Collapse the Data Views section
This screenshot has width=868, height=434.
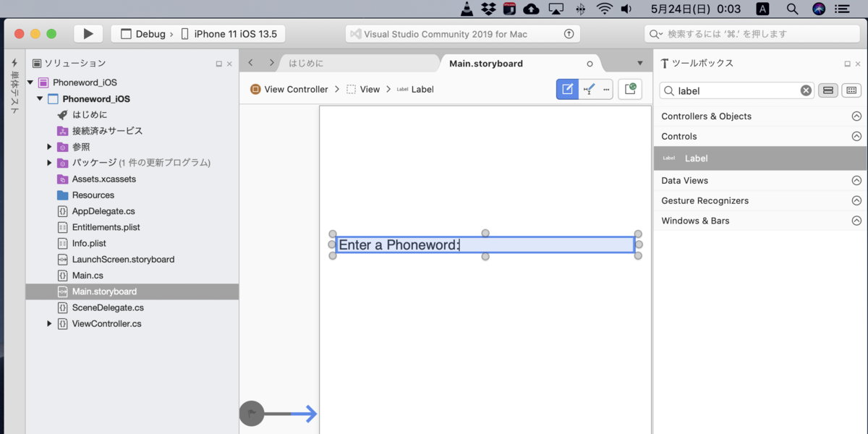[856, 181]
